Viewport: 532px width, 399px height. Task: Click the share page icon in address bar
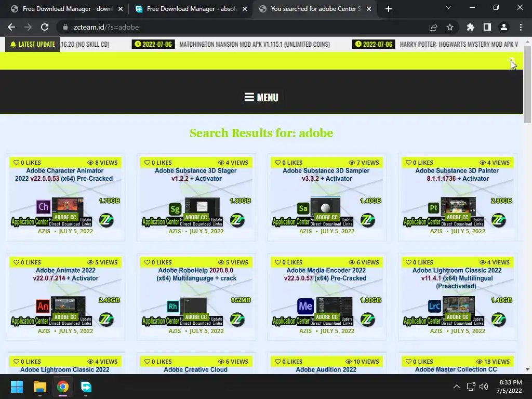[433, 27]
